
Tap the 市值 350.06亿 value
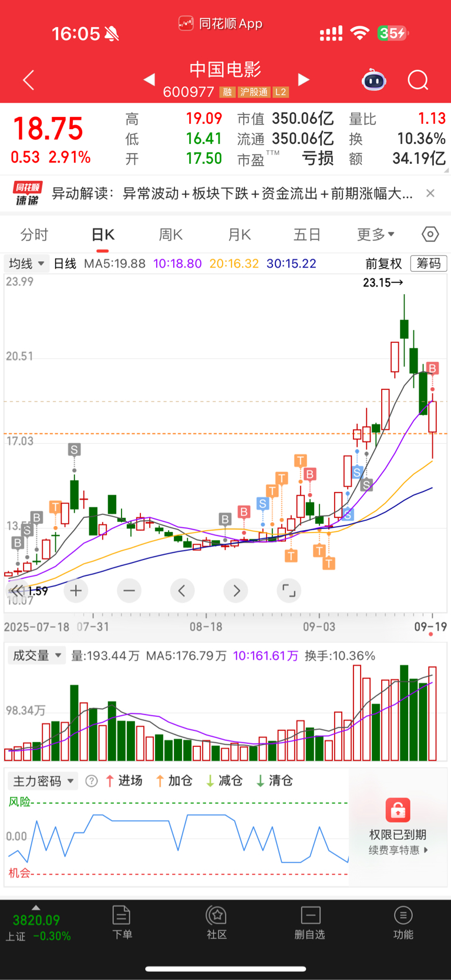coord(303,119)
